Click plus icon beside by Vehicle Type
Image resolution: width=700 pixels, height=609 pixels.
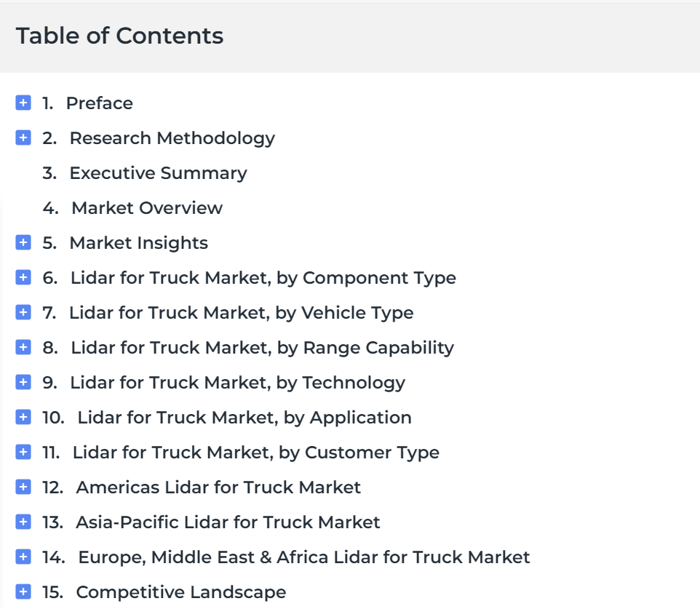pyautogui.click(x=23, y=312)
